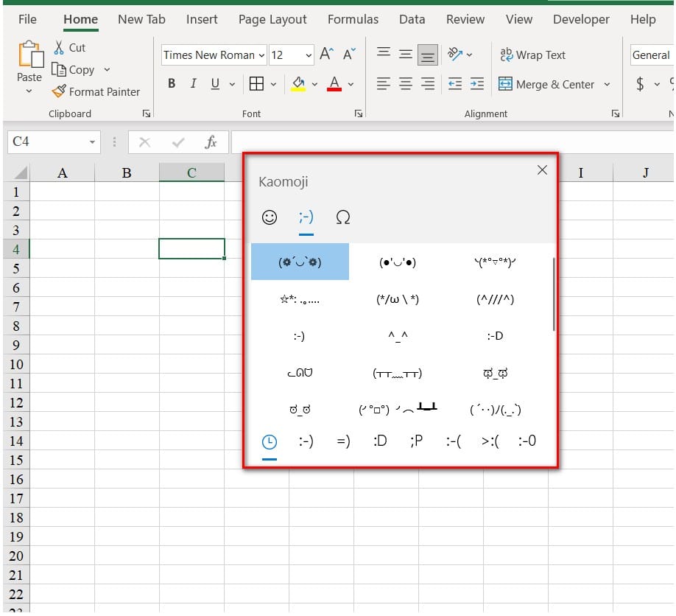Image resolution: width=676 pixels, height=616 pixels.
Task: Click the Merge & Center button
Action: [546, 84]
